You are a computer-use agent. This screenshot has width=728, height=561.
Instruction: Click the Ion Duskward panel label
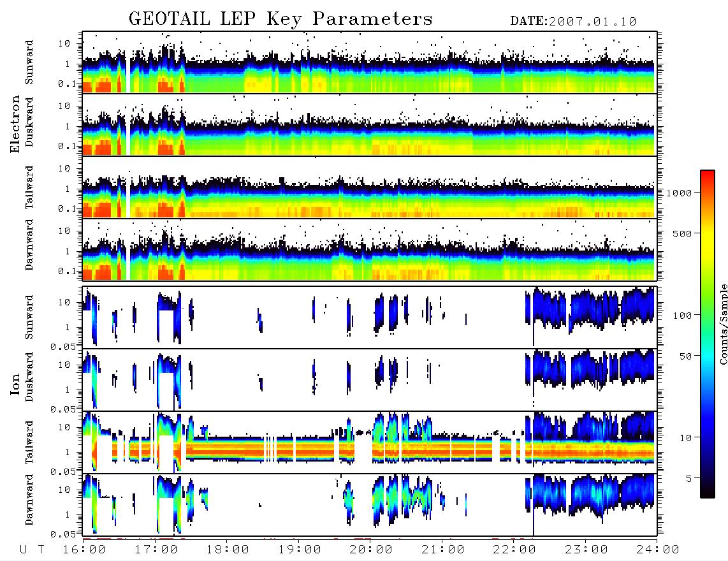pyautogui.click(x=29, y=377)
